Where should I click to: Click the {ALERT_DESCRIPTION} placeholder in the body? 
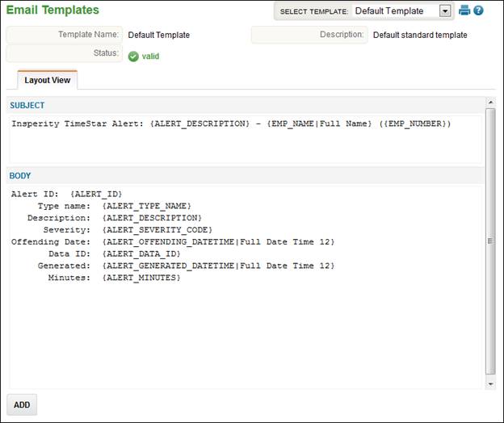click(x=152, y=218)
